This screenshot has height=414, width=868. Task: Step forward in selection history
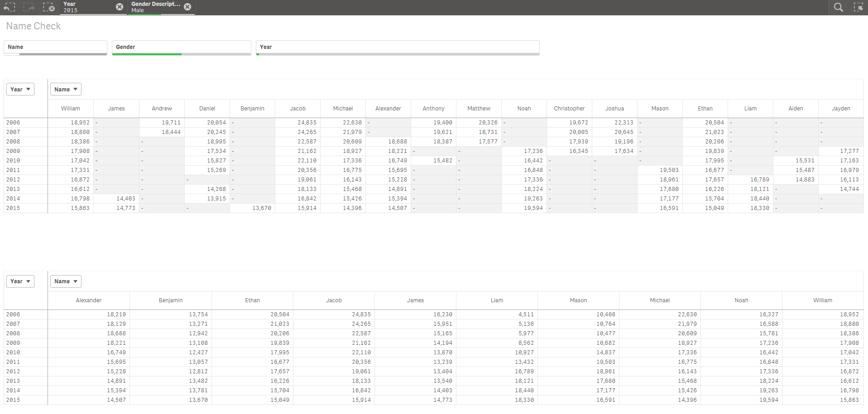click(x=29, y=7)
